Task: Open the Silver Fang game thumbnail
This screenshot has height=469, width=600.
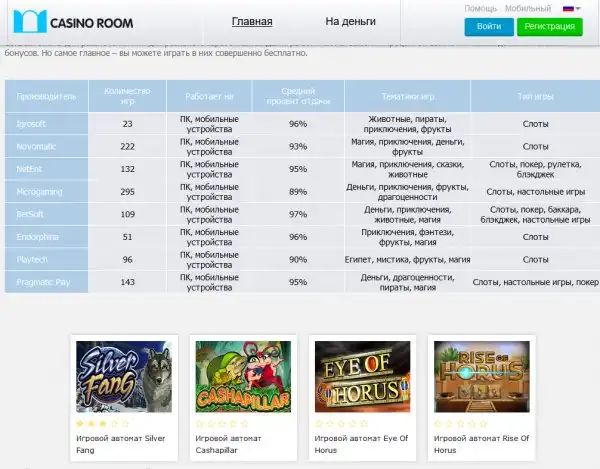Action: [123, 377]
